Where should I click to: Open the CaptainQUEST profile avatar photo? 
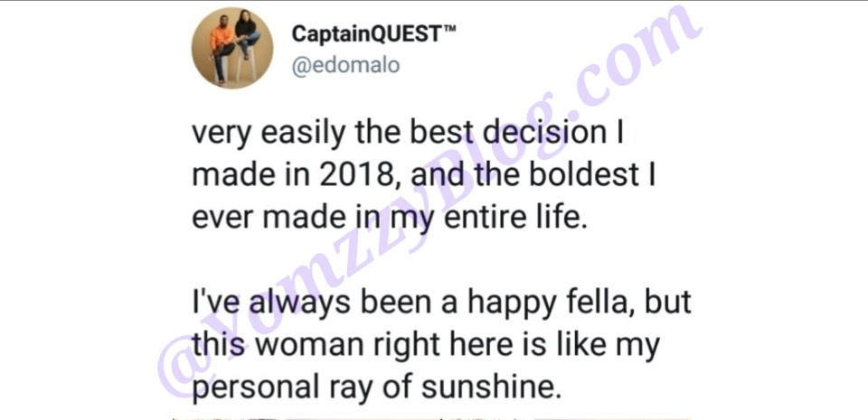232,48
